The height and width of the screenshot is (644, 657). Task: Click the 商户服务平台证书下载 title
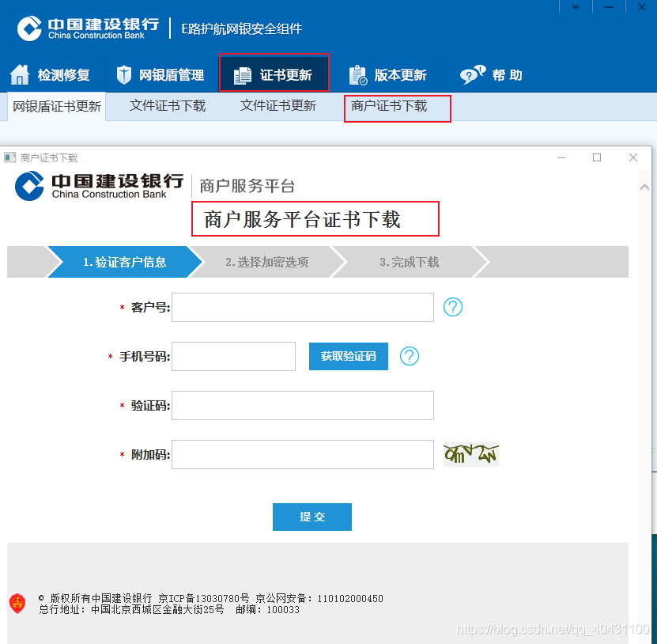[x=303, y=220]
